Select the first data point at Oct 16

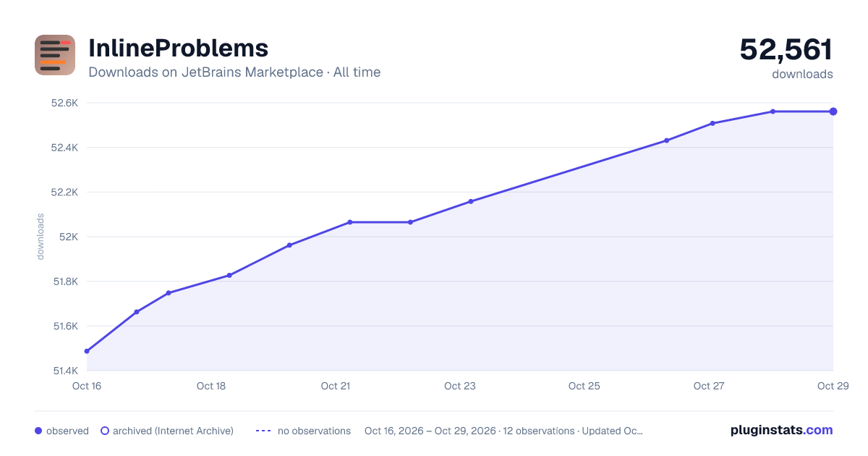(x=87, y=351)
